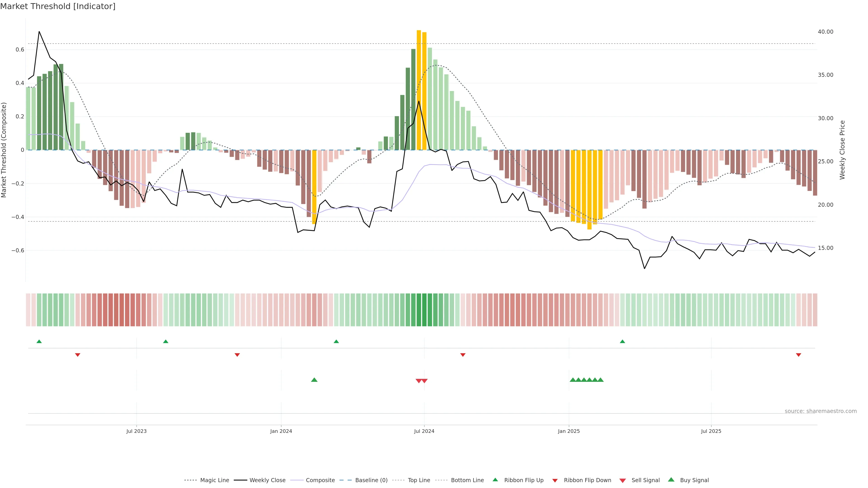Click the tallest yellow bar near Jul 2024

coord(419,90)
